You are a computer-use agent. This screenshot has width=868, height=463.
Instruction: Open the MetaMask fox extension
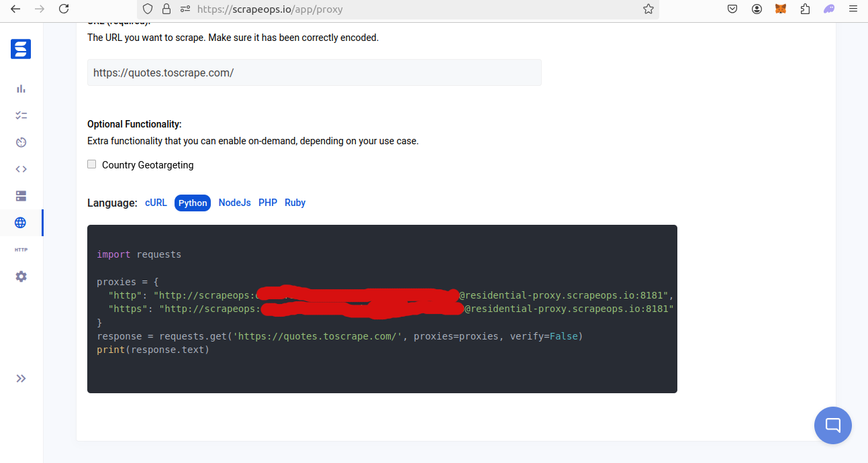point(781,9)
